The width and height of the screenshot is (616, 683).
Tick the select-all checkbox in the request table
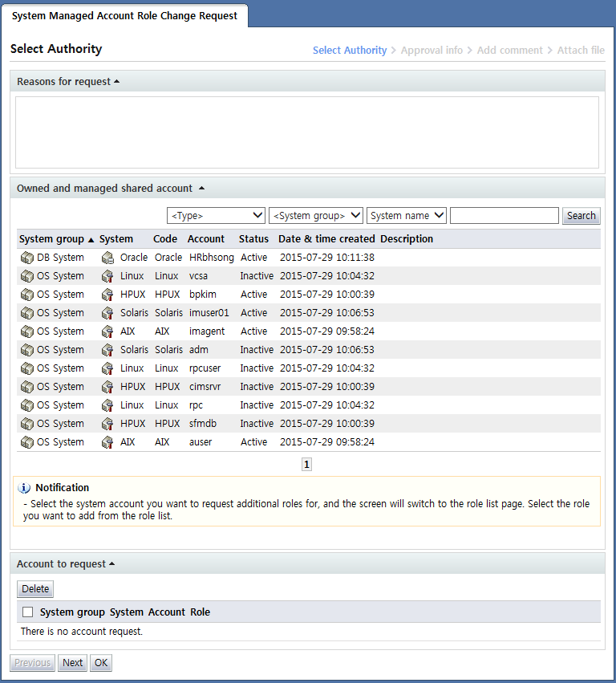28,612
